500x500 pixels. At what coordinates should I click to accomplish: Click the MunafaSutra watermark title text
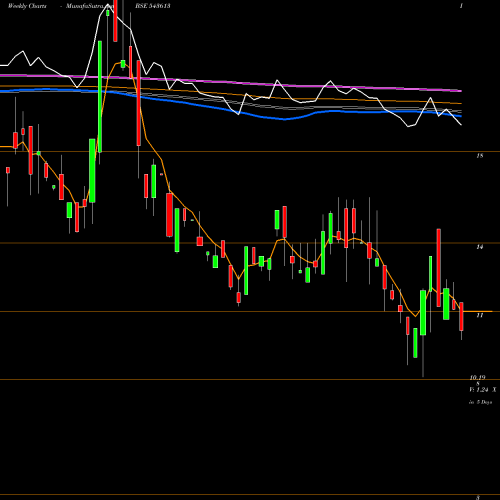pyautogui.click(x=90, y=6)
